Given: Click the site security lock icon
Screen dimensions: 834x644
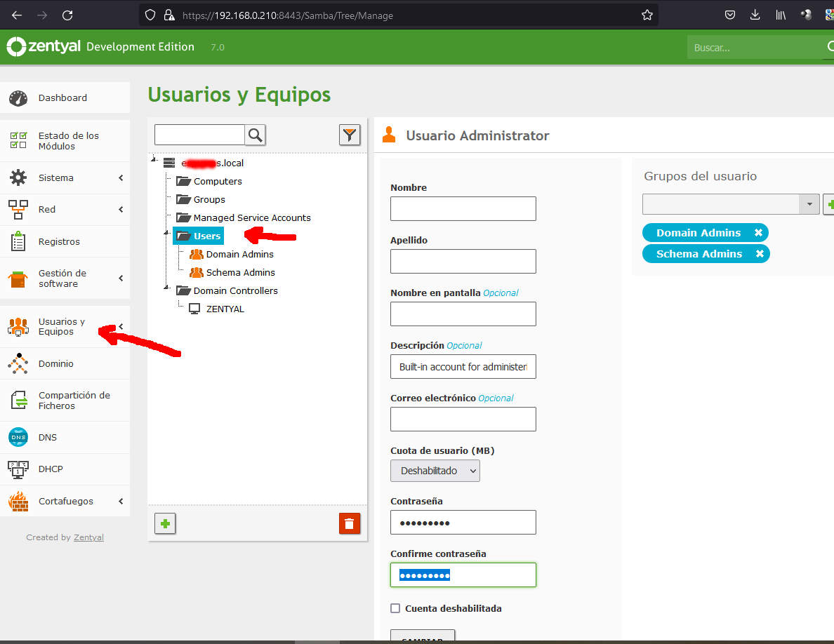Looking at the screenshot, I should [169, 15].
